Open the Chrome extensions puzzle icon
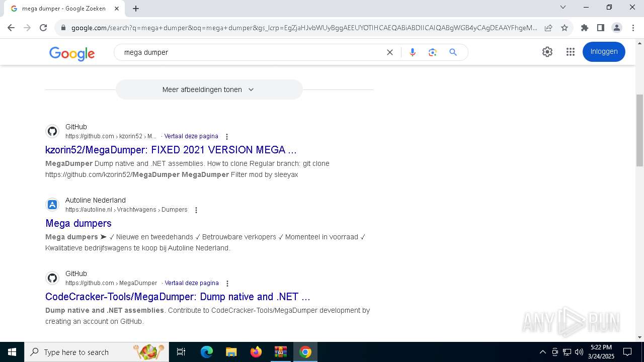Screen dimensions: 644x362 pos(584,28)
